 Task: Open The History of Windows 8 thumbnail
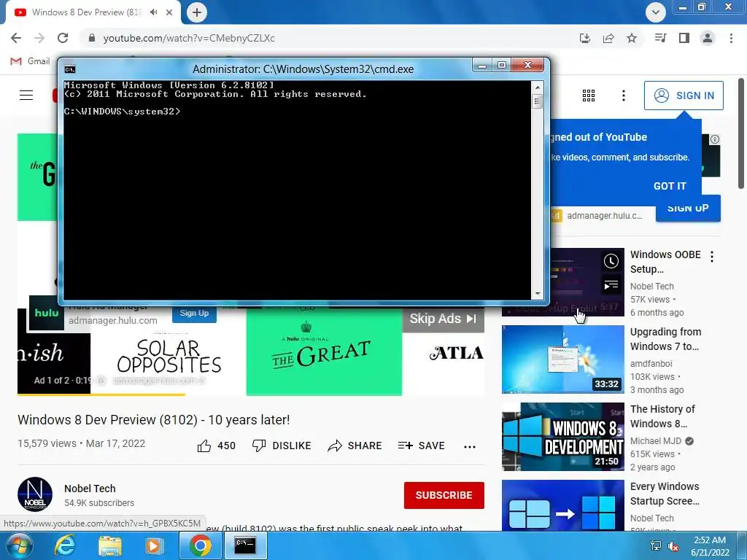[562, 437]
